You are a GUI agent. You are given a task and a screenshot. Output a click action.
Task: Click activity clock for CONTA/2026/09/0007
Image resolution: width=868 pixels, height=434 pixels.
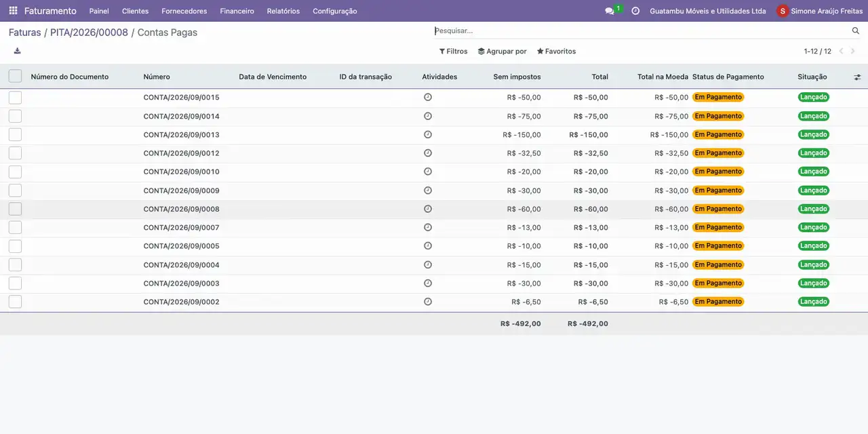point(428,227)
